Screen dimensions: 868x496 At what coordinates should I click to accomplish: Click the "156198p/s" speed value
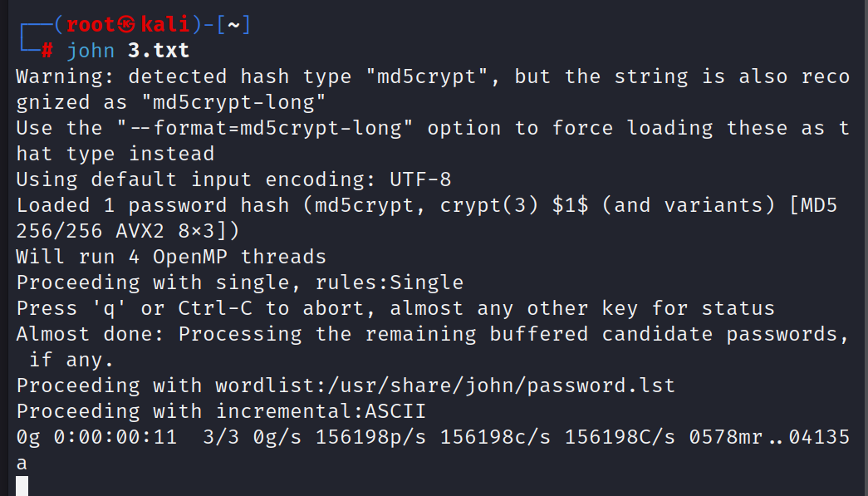pyautogui.click(x=371, y=437)
